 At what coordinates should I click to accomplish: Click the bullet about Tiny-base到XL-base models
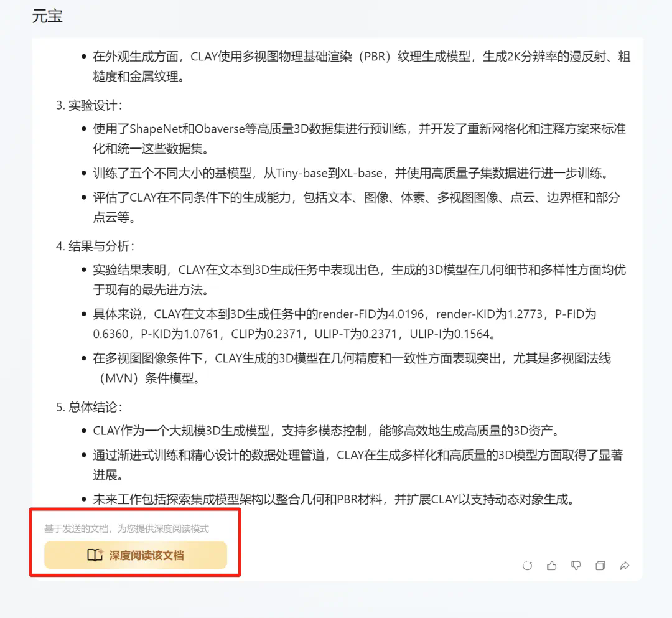click(351, 173)
